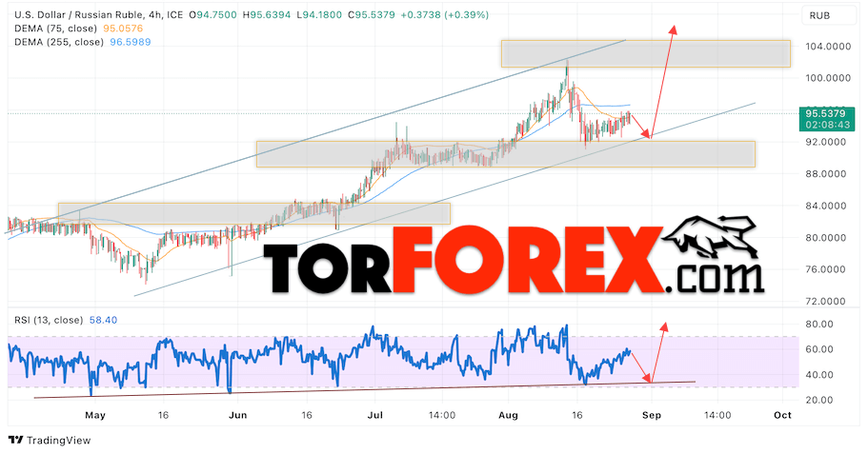Click the RSI 60.00 axis label

pos(819,349)
